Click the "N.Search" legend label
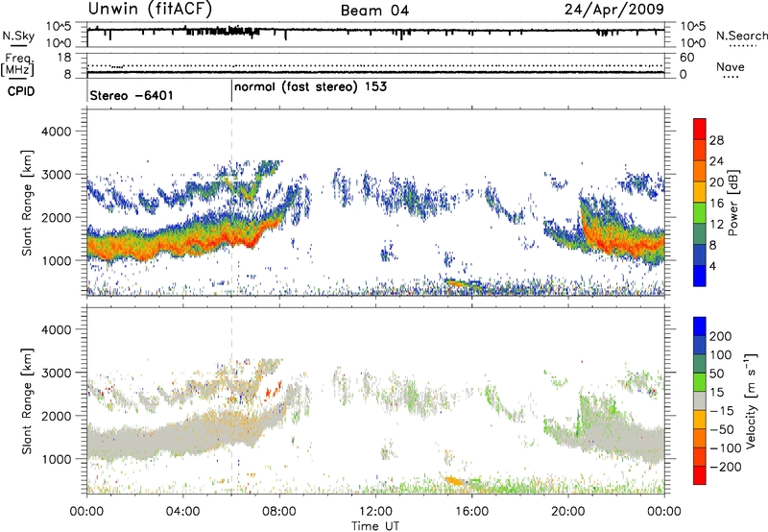 coord(741,36)
